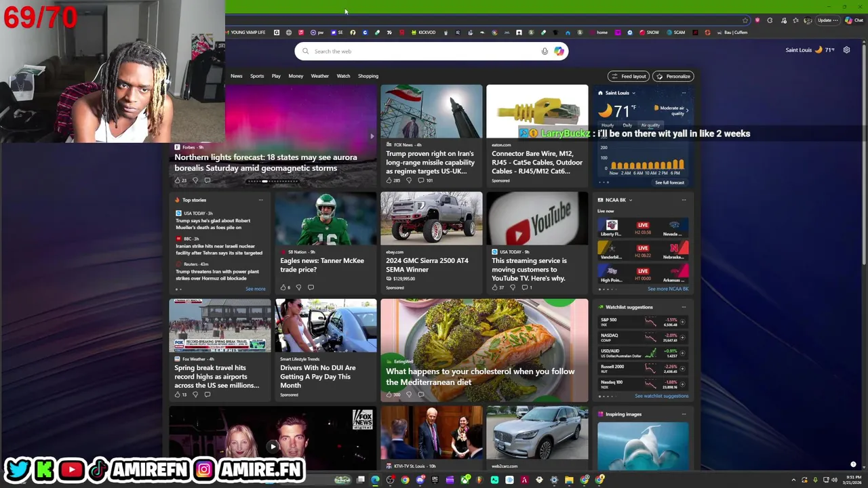Play the Fox News Digital video
Viewport: 868px width, 488px height.
pos(273,446)
